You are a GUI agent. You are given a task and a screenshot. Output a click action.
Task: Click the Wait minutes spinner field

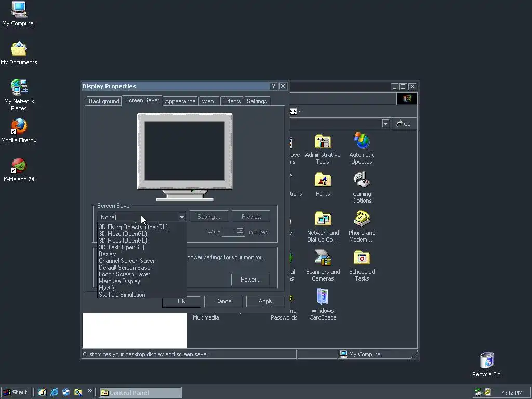233,232
